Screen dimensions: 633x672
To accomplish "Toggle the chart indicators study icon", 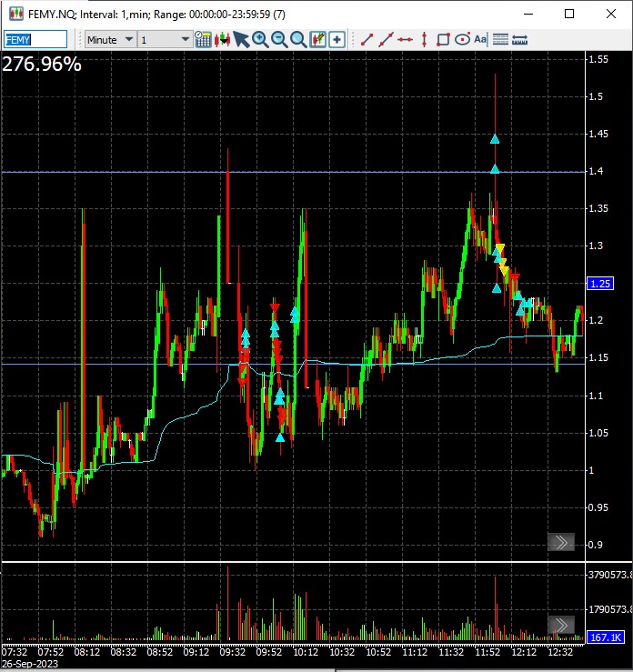I will [x=317, y=39].
